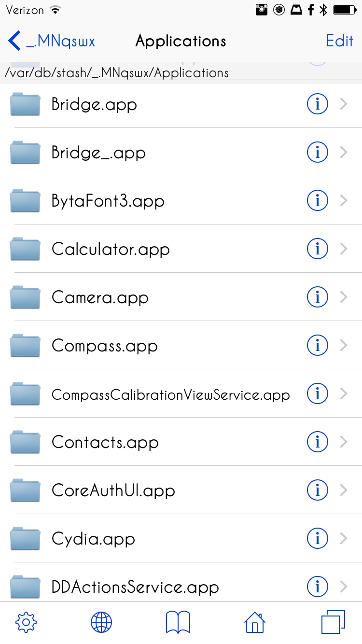Click the Bluetooth status bar icon
This screenshot has width=362, height=644.
point(323,10)
